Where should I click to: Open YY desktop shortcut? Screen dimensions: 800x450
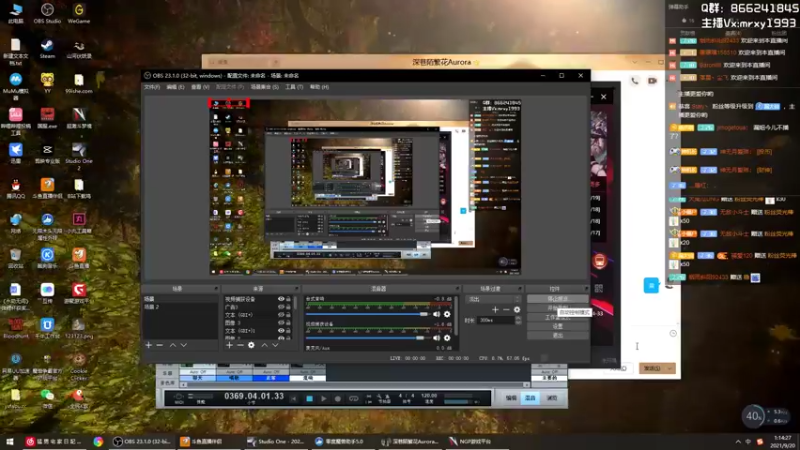click(x=47, y=83)
